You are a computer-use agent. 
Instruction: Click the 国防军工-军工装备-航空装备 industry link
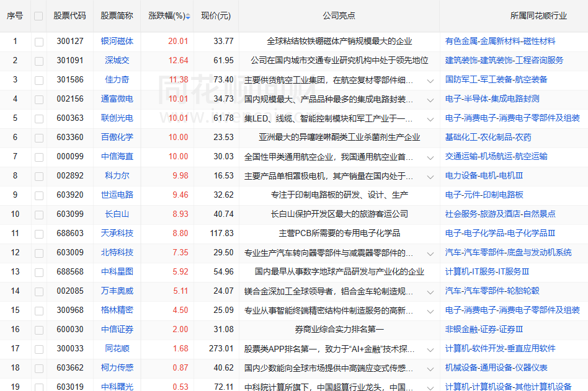point(496,79)
